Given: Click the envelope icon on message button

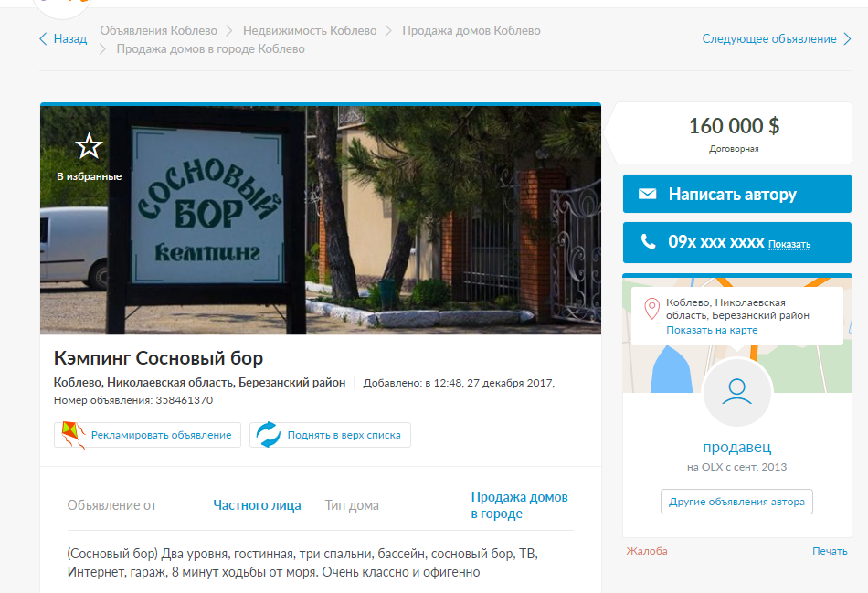Looking at the screenshot, I should point(647,195).
